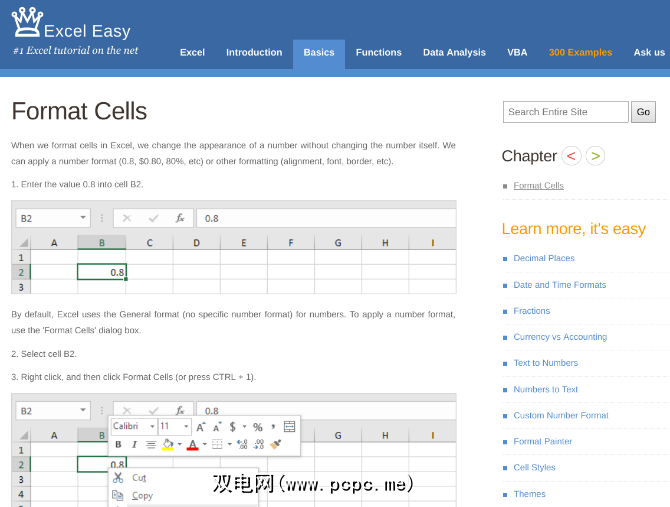The width and height of the screenshot is (670, 507).
Task: Click the scissors Cut icon
Action: coord(118,478)
